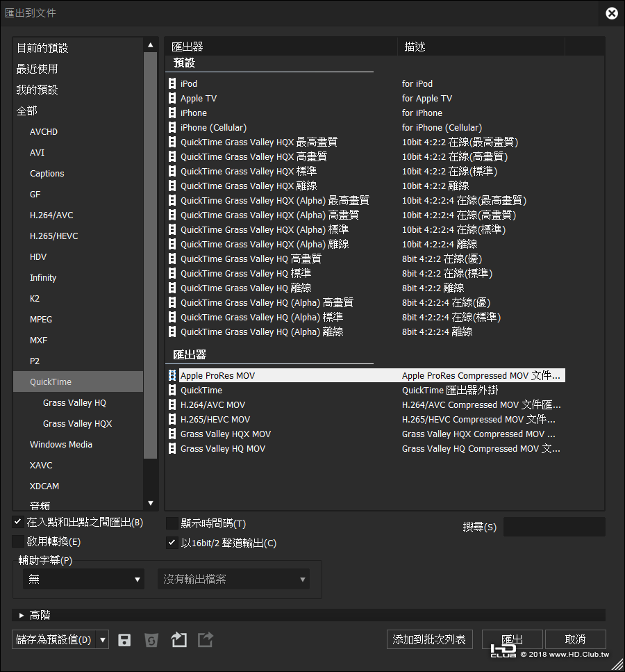Click the film icon beside Apple TV preset

pyautogui.click(x=172, y=98)
